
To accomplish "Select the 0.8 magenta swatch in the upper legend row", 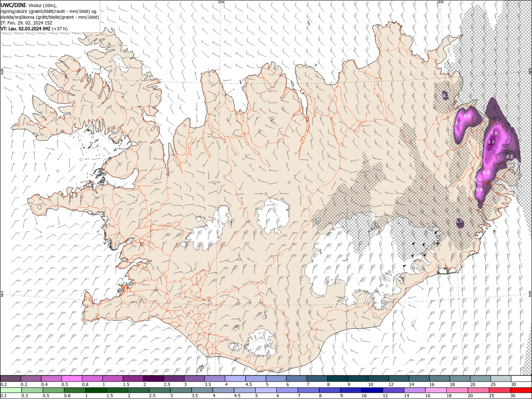I will point(92,379).
